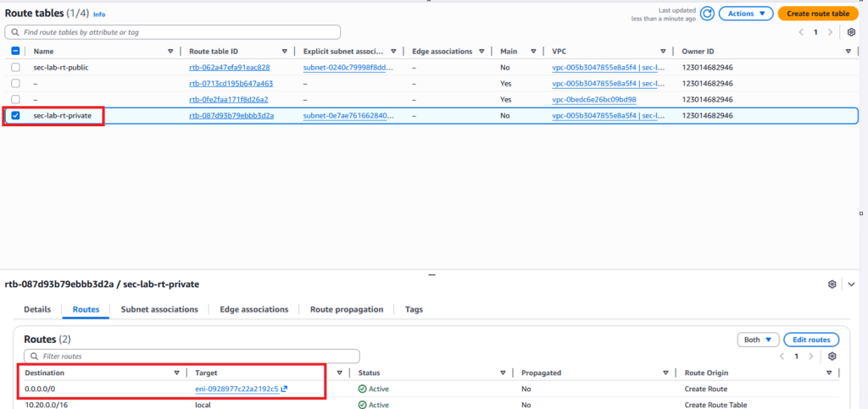Uncheck the sec-lab-rt-private row checkbox
Image resolution: width=868 pixels, height=409 pixels.
(15, 115)
